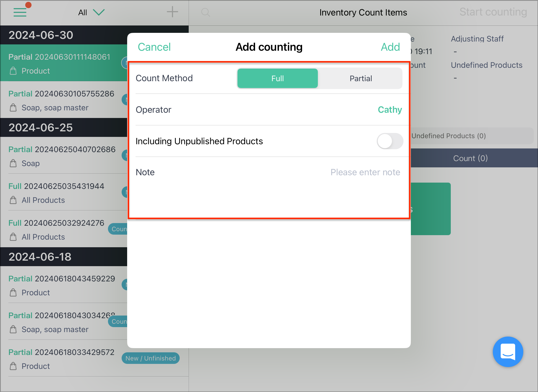Open the All filter label
The width and height of the screenshot is (538, 392).
(82, 12)
